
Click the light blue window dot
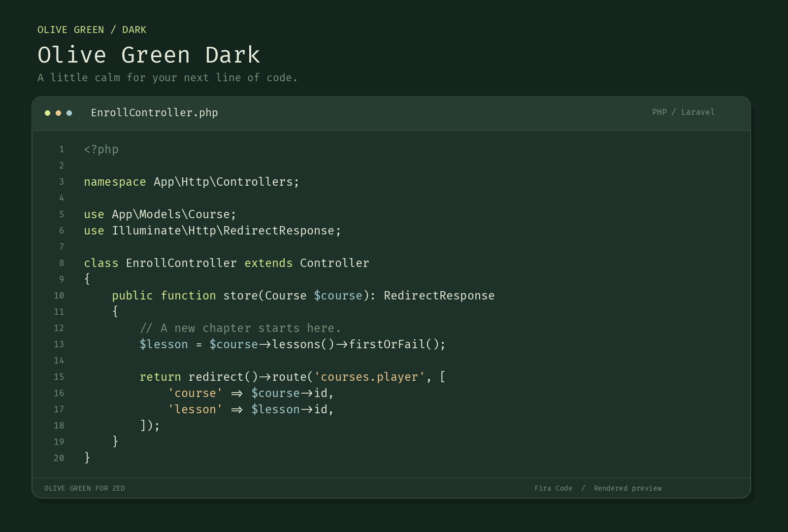(69, 113)
